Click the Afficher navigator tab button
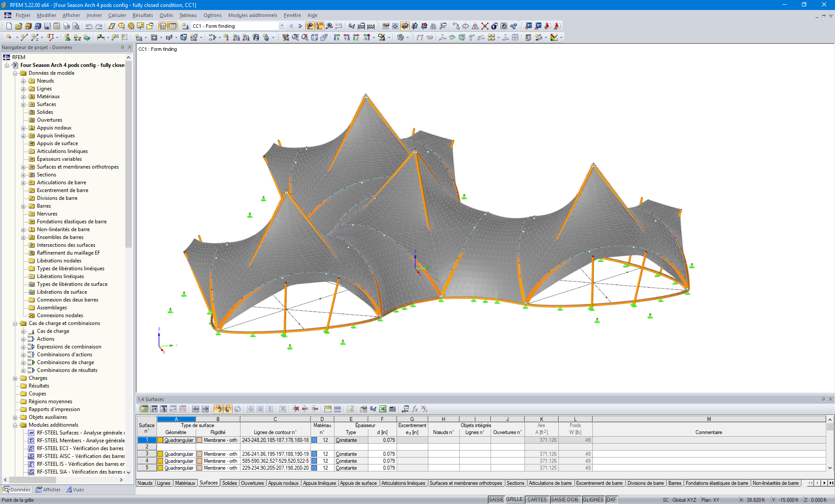 48,490
